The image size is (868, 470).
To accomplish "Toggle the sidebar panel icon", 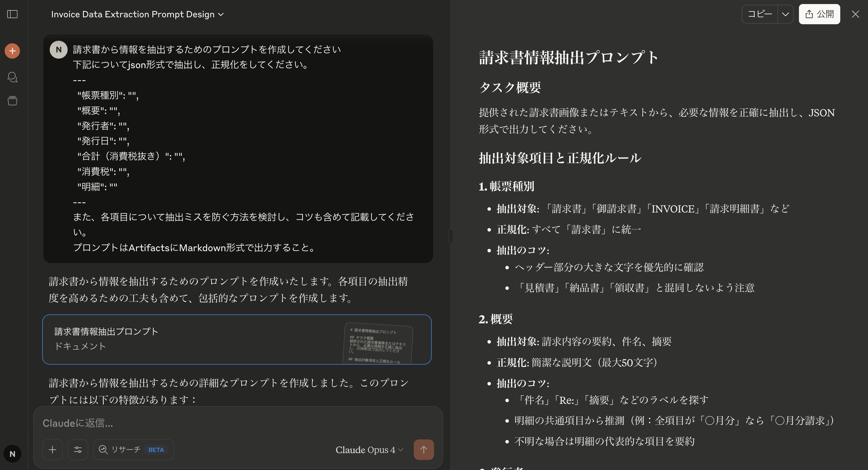I will (12, 14).
